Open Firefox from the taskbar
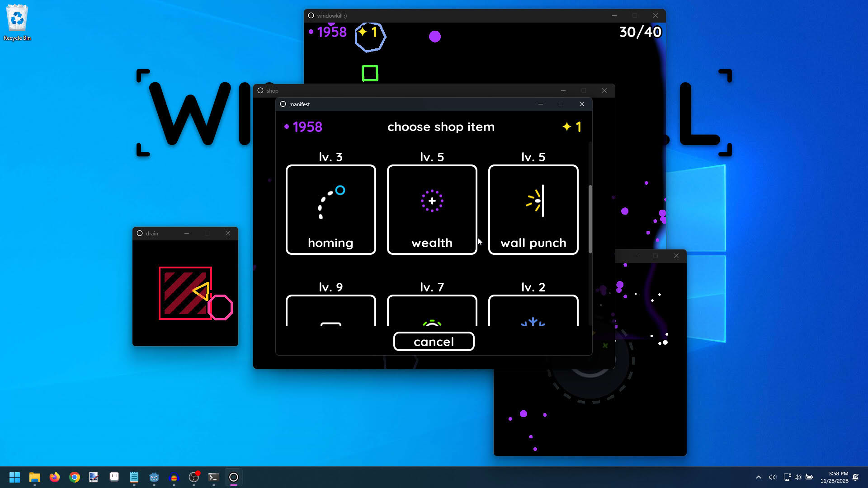Image resolution: width=868 pixels, height=488 pixels. click(x=55, y=477)
